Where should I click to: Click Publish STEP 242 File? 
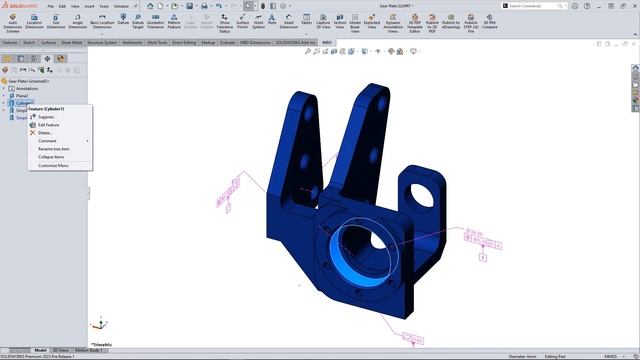[x=471, y=23]
